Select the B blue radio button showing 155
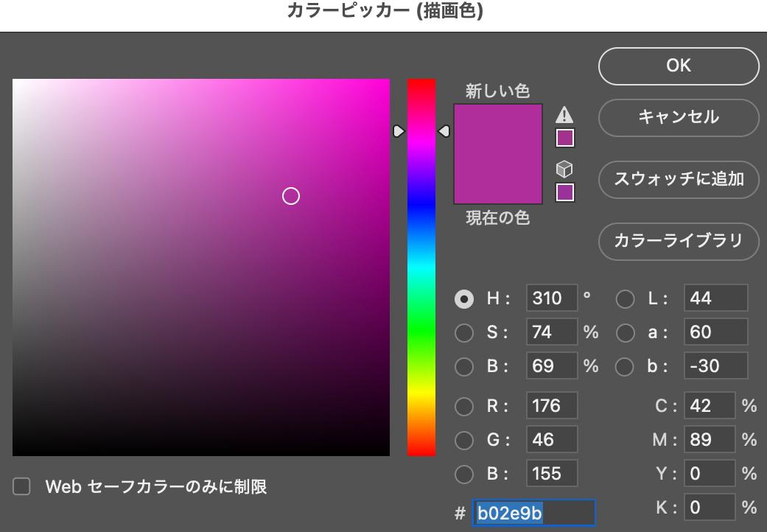The width and height of the screenshot is (767, 532). click(463, 474)
